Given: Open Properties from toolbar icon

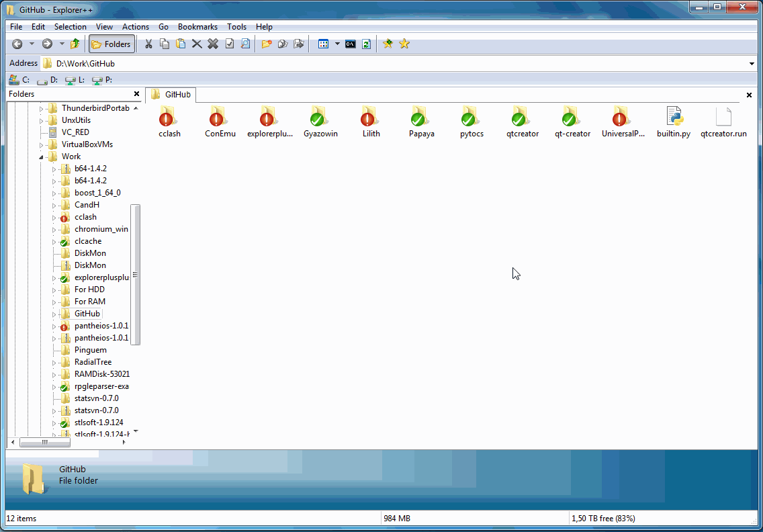Looking at the screenshot, I should 229,44.
